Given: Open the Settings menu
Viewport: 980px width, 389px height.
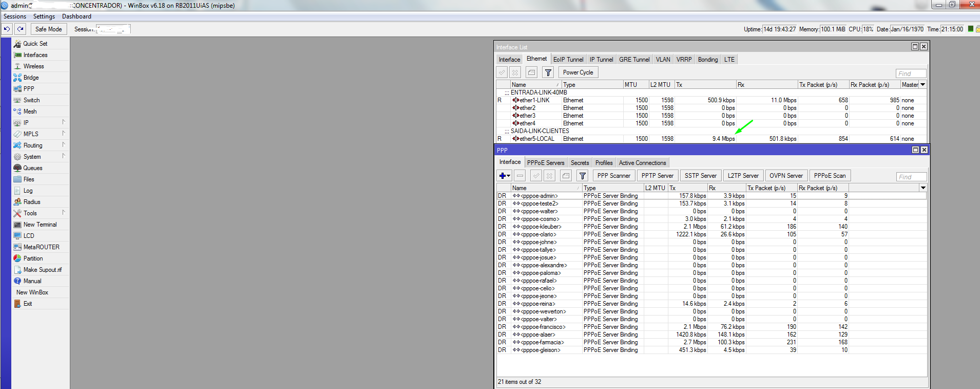Looking at the screenshot, I should pyautogui.click(x=44, y=16).
